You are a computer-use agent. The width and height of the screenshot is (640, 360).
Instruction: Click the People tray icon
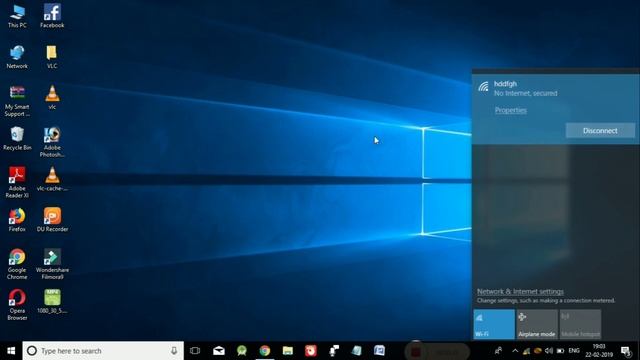pos(498,351)
